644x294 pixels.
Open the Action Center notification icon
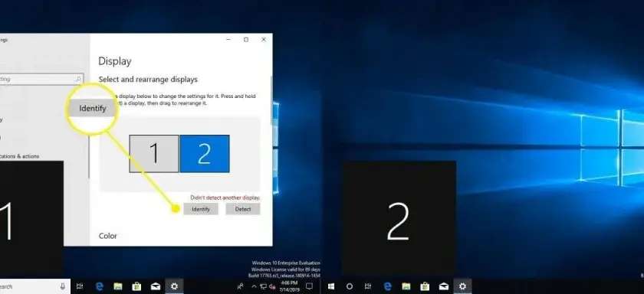(309, 286)
